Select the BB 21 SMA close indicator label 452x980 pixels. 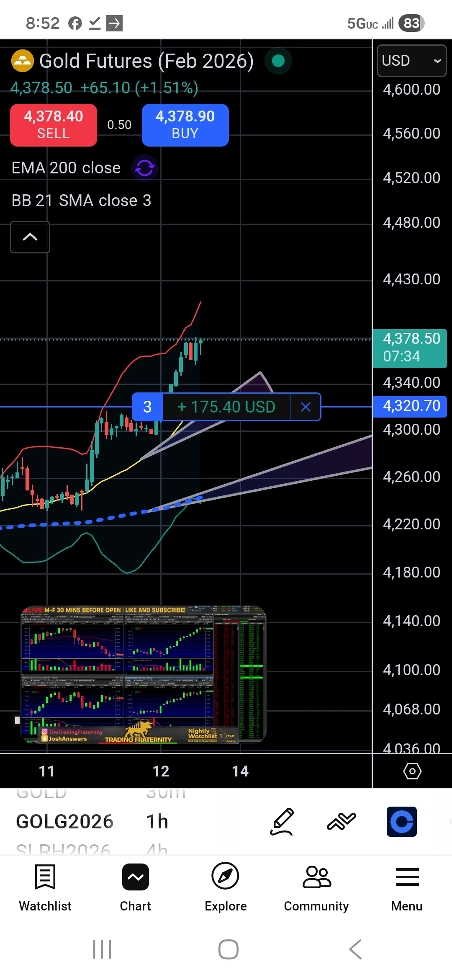click(x=82, y=201)
